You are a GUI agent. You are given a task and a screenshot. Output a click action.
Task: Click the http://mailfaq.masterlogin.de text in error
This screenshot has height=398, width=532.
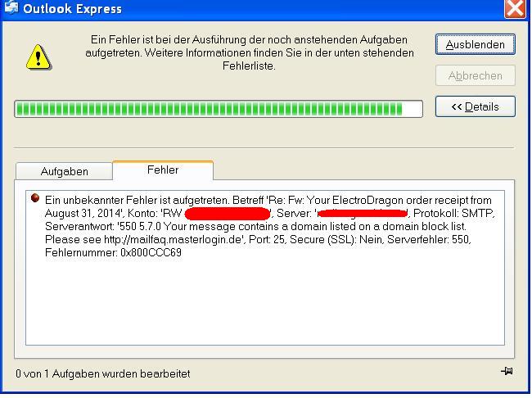tap(173, 239)
